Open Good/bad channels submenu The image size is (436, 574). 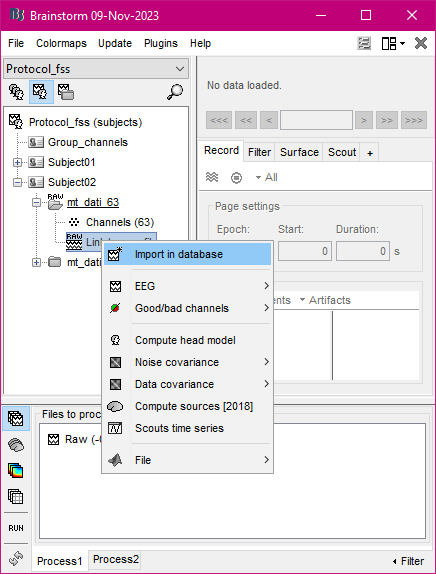point(187,308)
